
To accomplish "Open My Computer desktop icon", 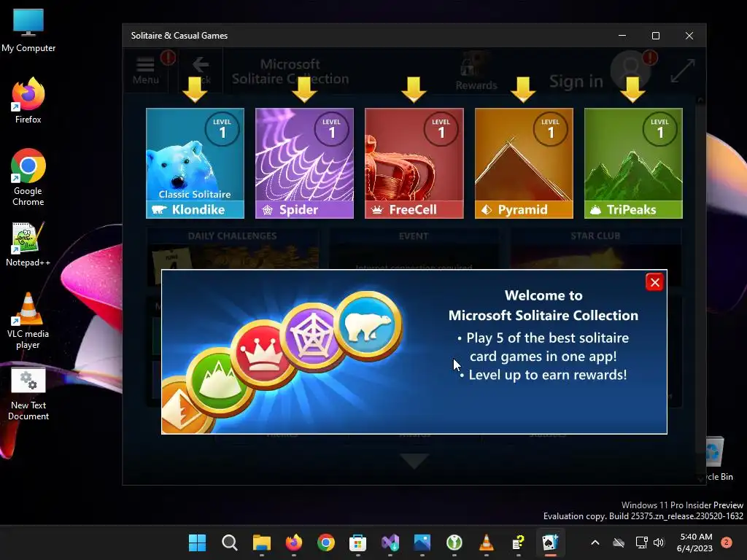I will pos(28,31).
